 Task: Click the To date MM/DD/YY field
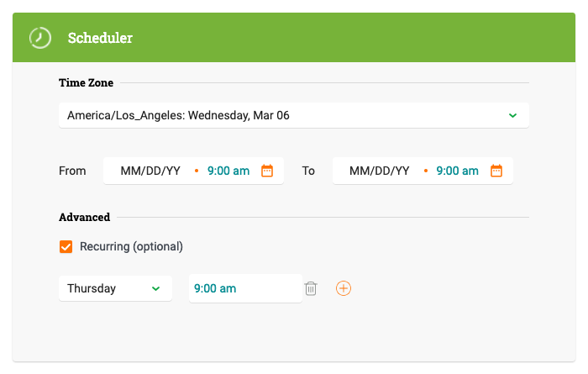(380, 171)
